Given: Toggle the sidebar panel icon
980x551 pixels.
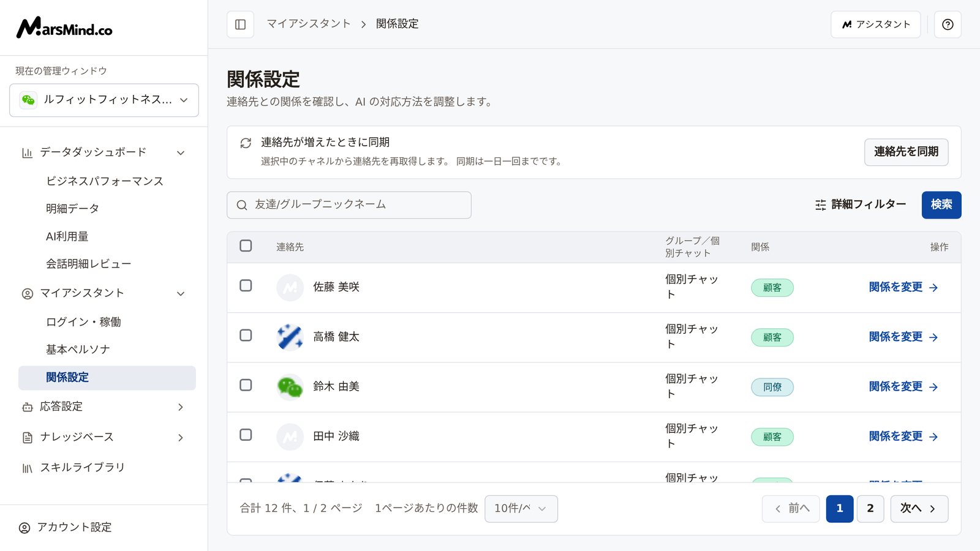Looking at the screenshot, I should (240, 24).
